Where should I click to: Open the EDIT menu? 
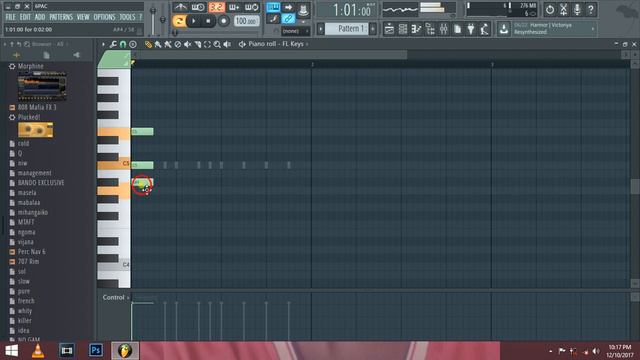pos(25,17)
